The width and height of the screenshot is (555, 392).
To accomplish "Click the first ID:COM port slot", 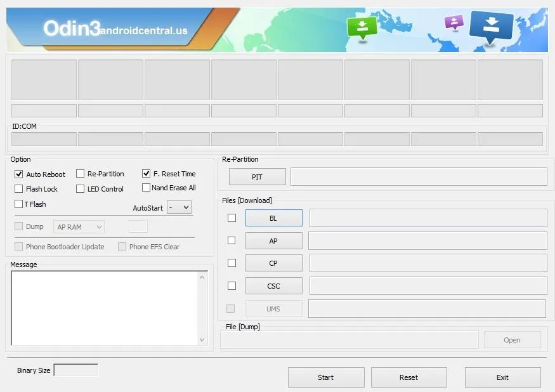I will 44,138.
